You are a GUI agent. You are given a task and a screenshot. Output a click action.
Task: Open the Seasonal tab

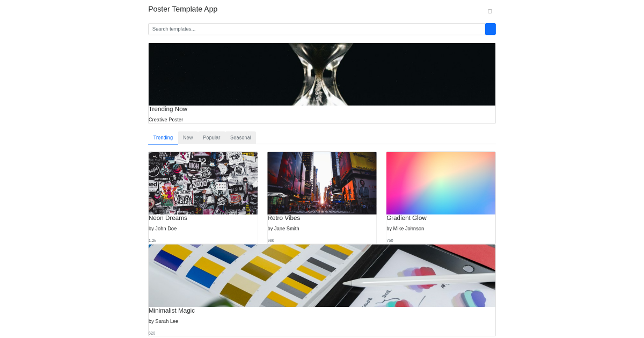coord(240,137)
